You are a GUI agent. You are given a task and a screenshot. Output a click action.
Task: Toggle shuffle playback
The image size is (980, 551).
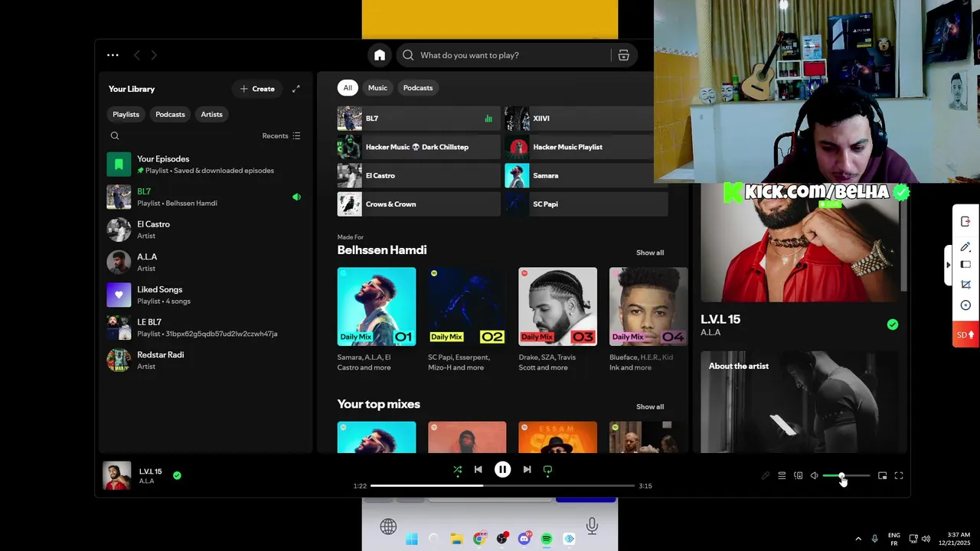point(457,470)
